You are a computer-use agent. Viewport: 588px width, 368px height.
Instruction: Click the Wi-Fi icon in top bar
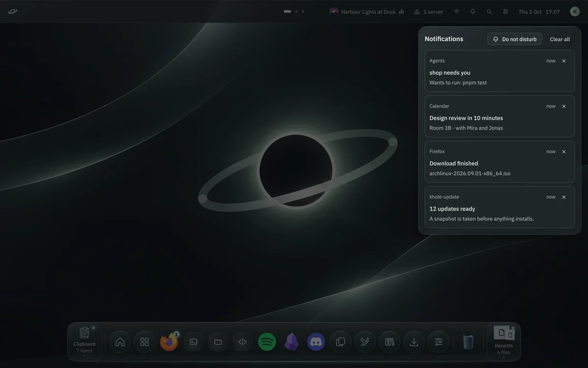(x=456, y=12)
